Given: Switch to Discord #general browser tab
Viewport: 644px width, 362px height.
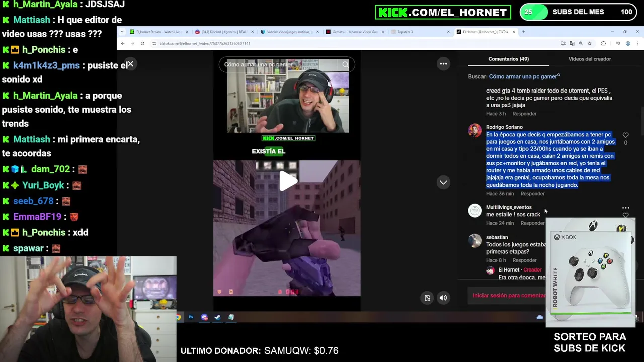Looking at the screenshot, I should 224,32.
